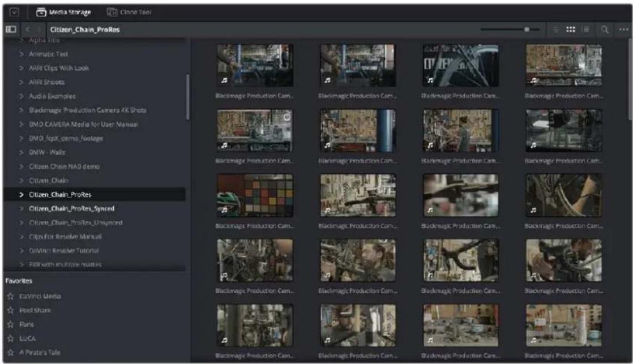Expand the ARRI Shoots folder chevron
This screenshot has height=364, width=633.
pyautogui.click(x=22, y=82)
